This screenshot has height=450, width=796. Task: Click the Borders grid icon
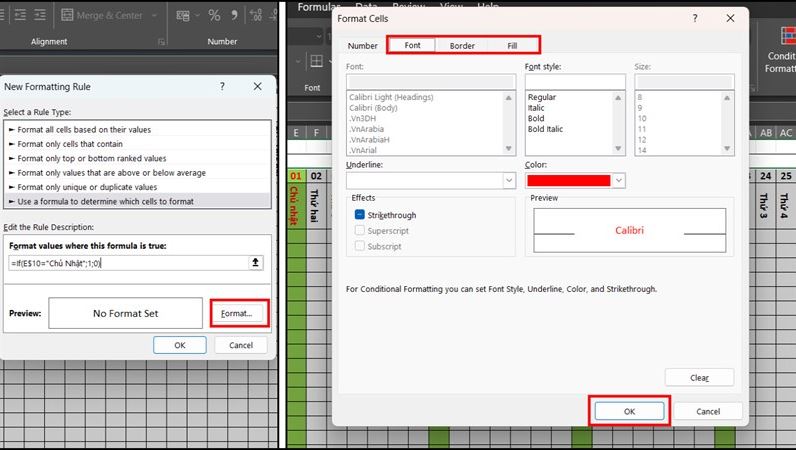316,61
